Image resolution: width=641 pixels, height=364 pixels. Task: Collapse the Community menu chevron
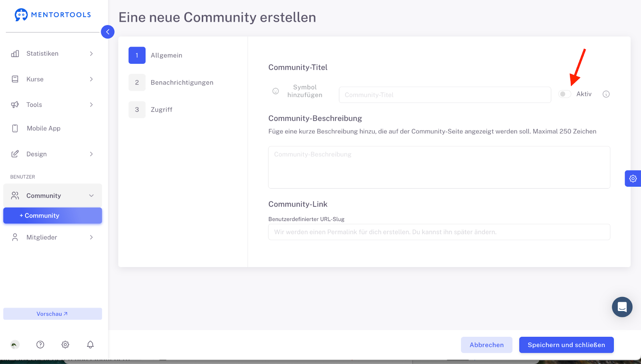tap(91, 196)
